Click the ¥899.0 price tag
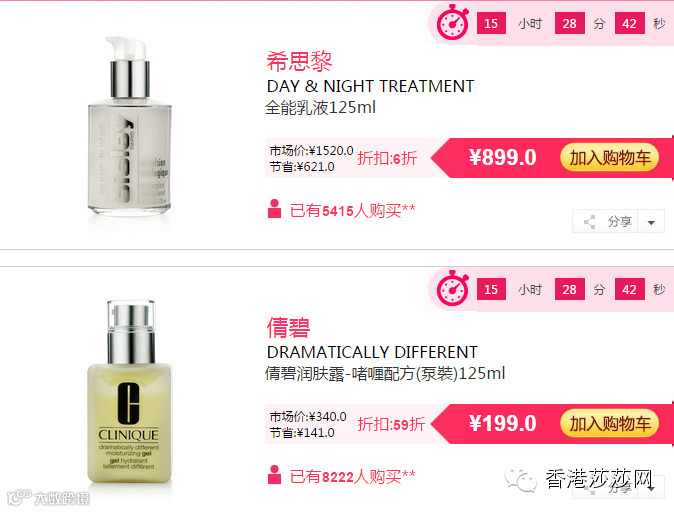 coord(502,157)
